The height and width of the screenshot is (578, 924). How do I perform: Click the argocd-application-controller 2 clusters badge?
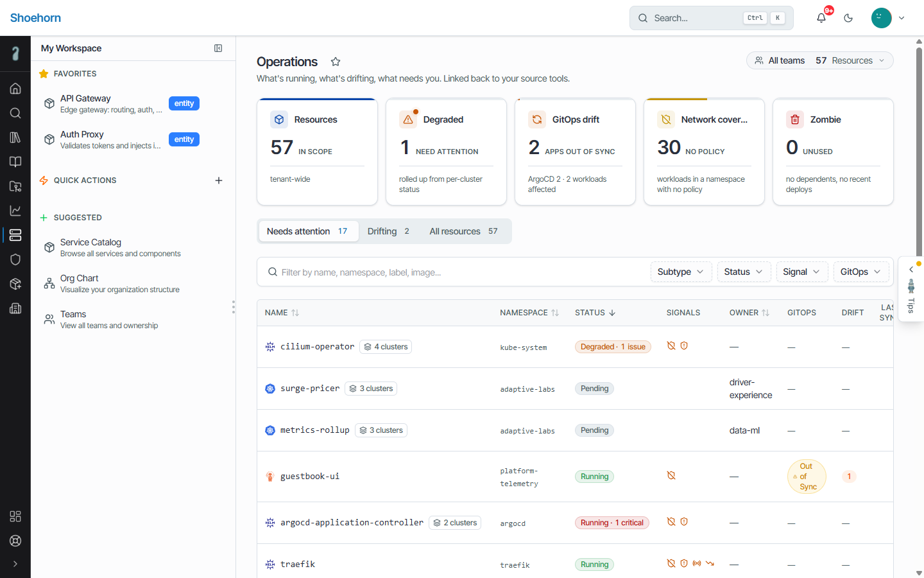click(455, 523)
